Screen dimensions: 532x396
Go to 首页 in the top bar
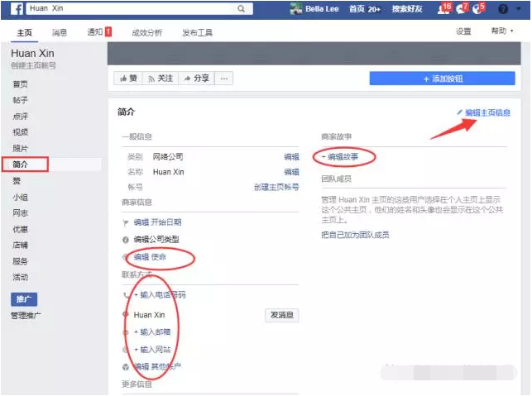click(x=365, y=9)
